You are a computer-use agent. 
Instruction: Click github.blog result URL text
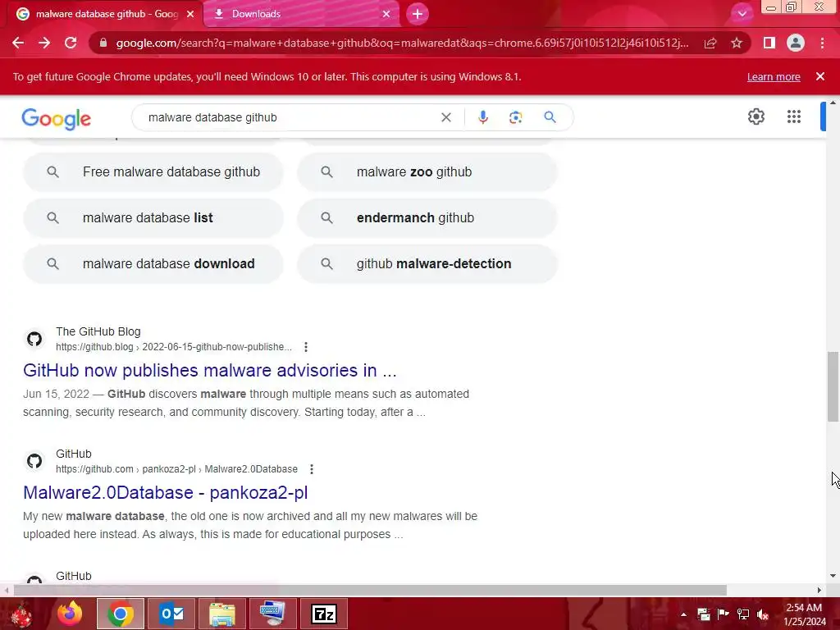pos(174,347)
